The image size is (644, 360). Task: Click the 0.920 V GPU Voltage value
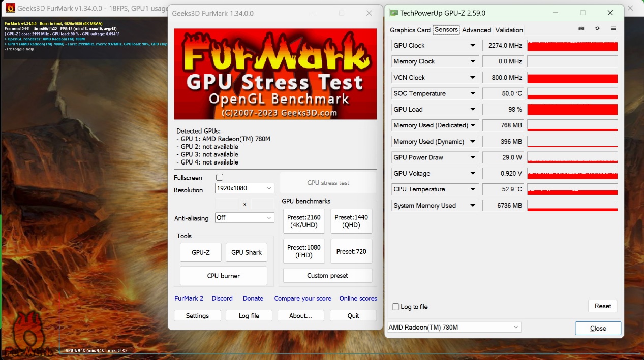(503, 174)
